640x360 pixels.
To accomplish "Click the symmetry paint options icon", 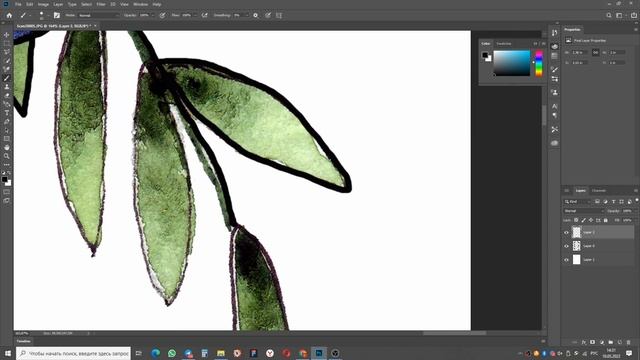I will (279, 16).
